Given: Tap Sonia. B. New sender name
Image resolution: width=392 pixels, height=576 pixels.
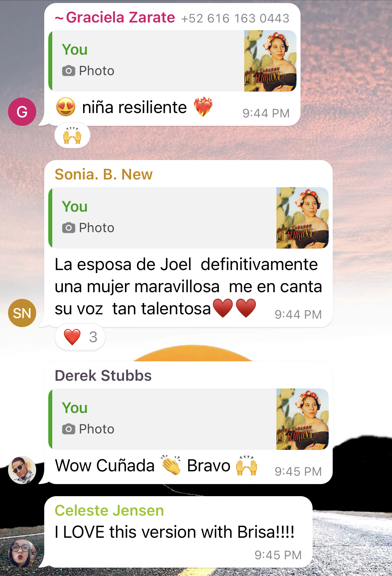Looking at the screenshot, I should pos(104,174).
